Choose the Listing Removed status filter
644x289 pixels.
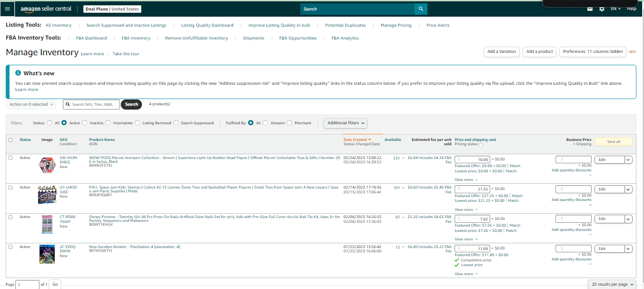(138, 123)
